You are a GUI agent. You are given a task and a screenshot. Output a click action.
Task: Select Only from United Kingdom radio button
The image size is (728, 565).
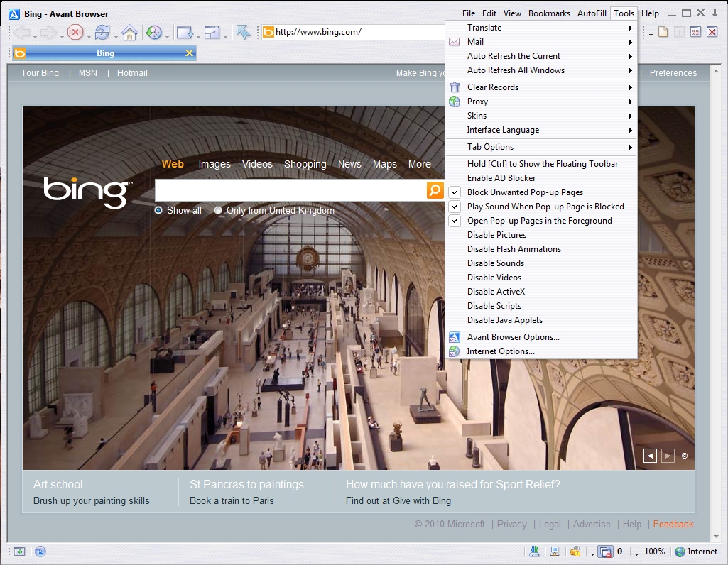point(218,211)
